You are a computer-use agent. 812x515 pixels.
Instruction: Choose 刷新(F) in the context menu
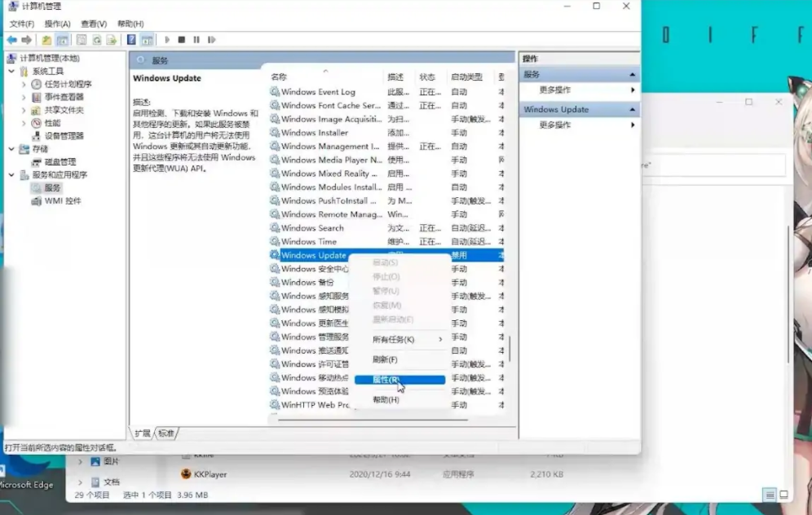click(399, 359)
